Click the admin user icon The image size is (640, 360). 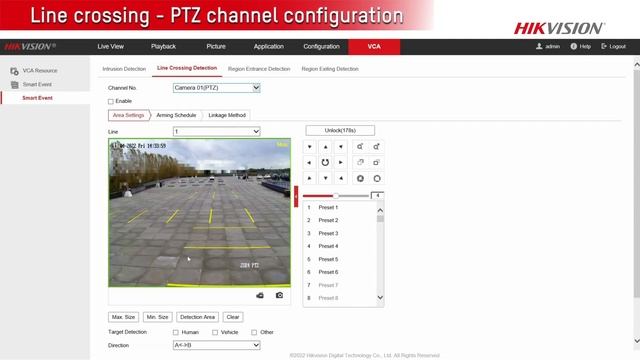point(539,46)
